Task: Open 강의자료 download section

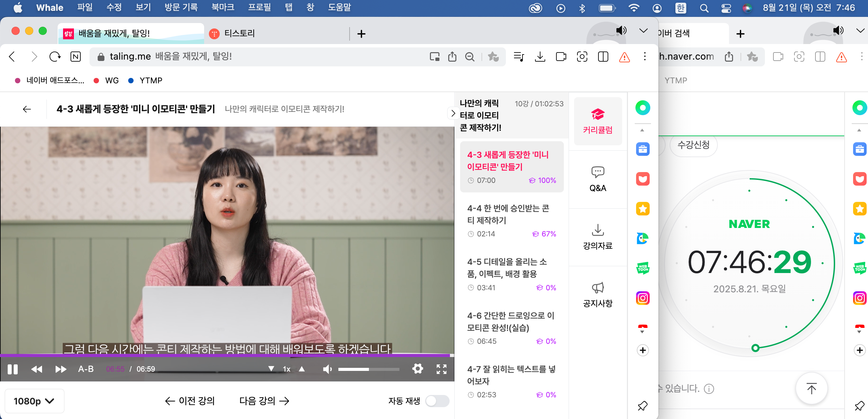Action: tap(597, 236)
